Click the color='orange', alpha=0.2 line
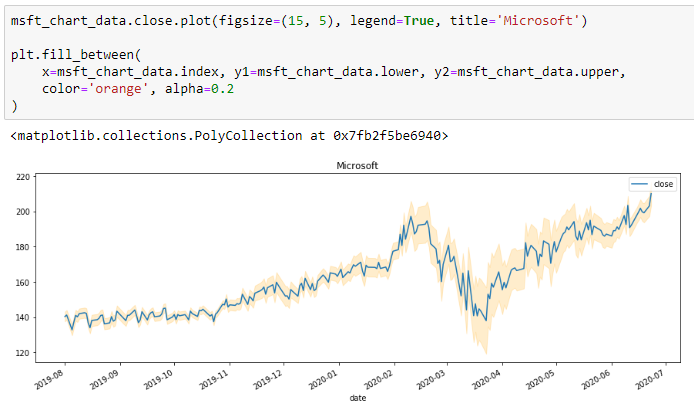Screen dimensions: 694x409 (x=138, y=89)
